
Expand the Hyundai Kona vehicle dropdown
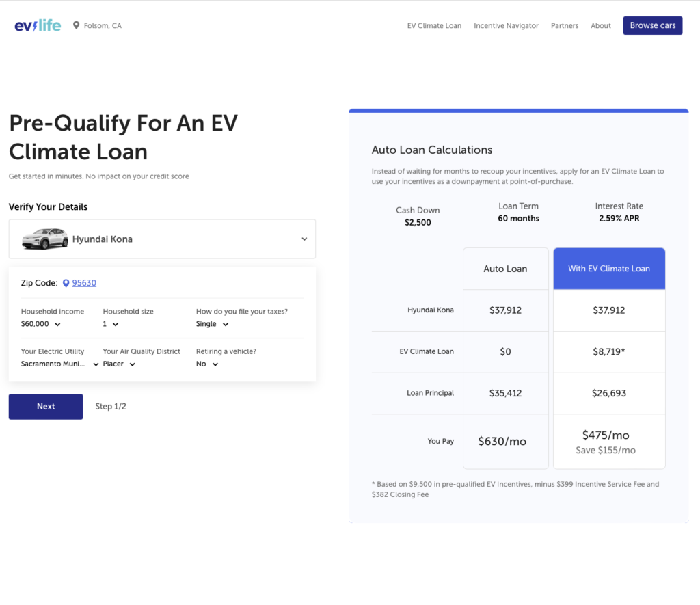162,239
